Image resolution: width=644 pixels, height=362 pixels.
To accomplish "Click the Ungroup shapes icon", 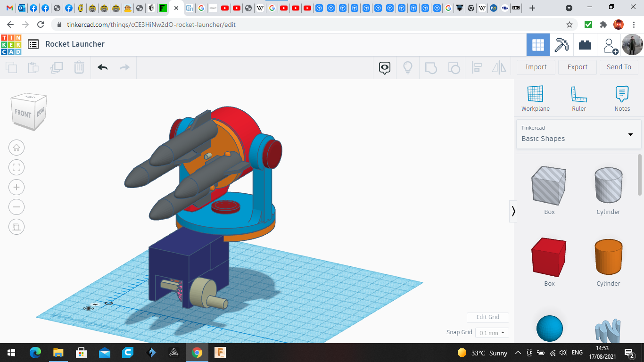I will 454,68.
